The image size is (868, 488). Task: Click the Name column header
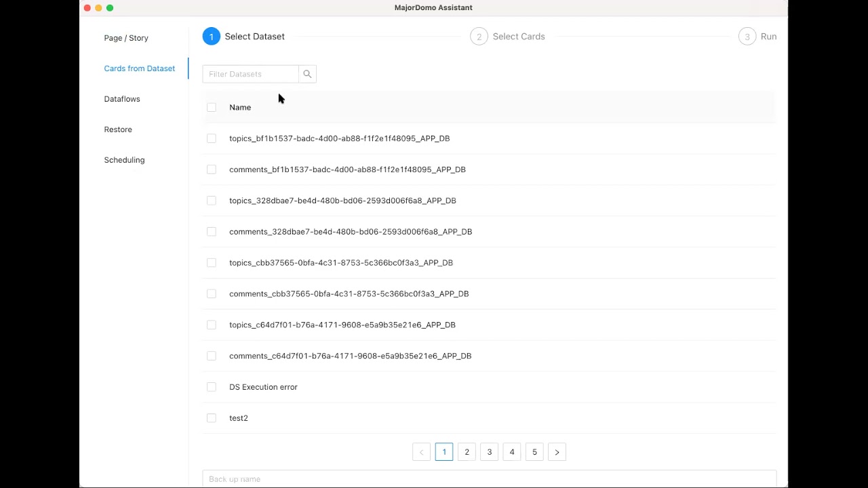240,107
